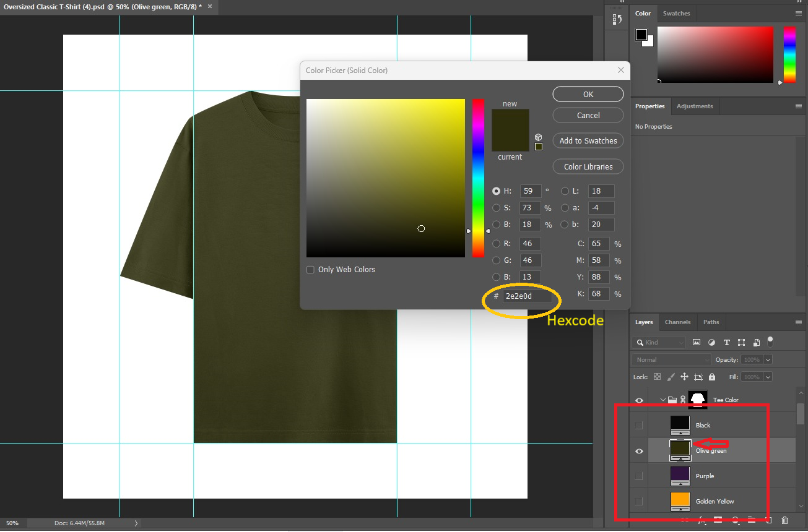Select the Properties tab
Screen dimensions: 808x532
click(649, 106)
